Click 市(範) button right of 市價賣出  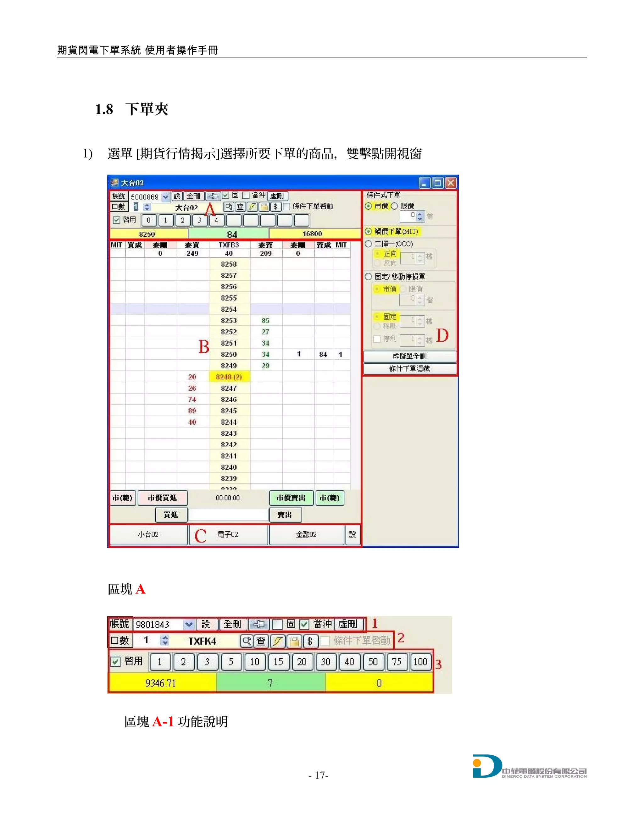pos(330,498)
